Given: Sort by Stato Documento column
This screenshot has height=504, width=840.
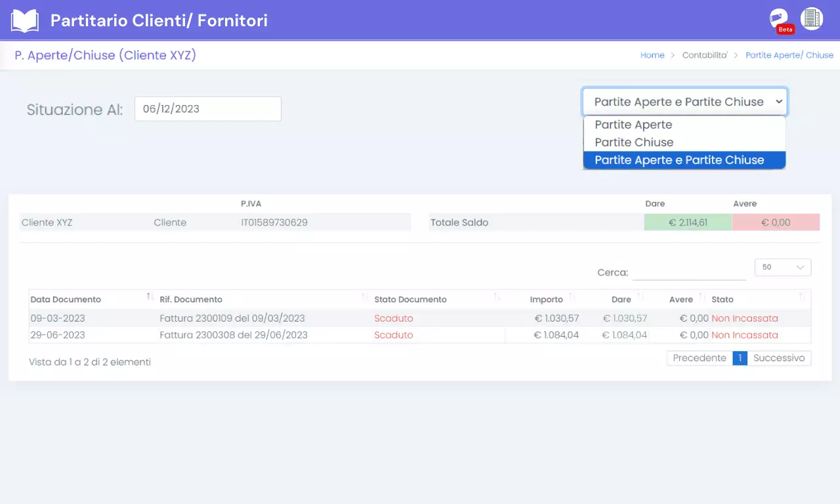Looking at the screenshot, I should pos(438,299).
